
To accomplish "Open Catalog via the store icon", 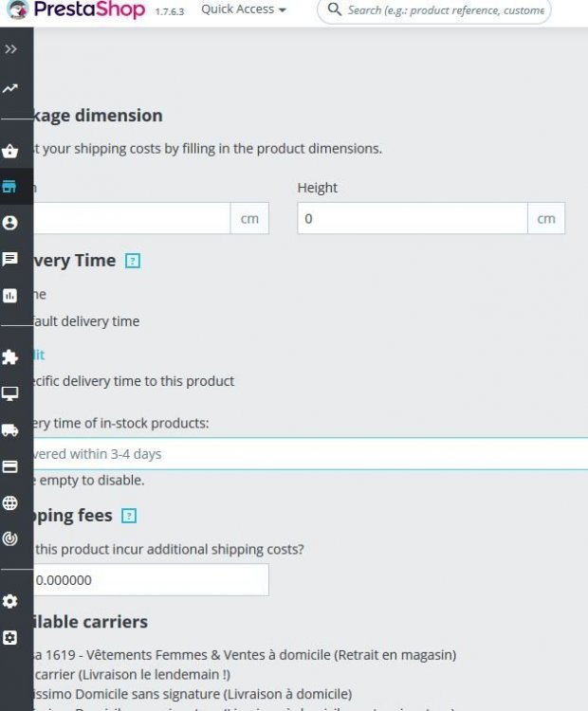I will point(10,187).
